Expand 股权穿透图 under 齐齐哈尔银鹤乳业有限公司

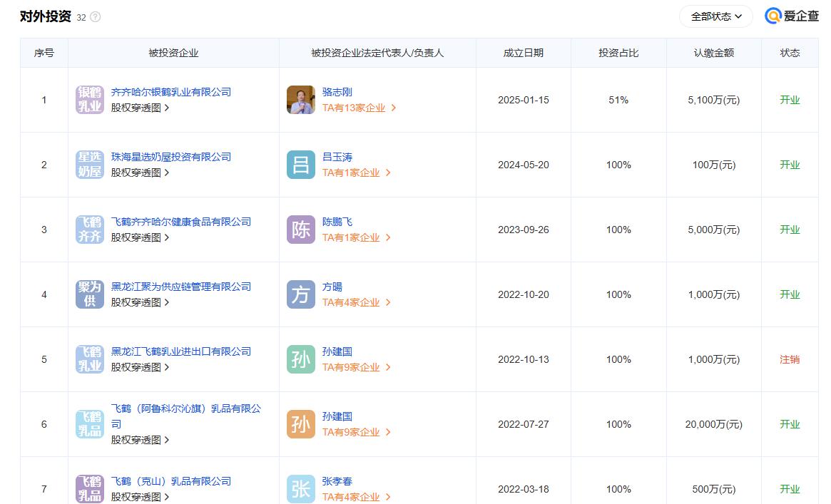[x=140, y=108]
